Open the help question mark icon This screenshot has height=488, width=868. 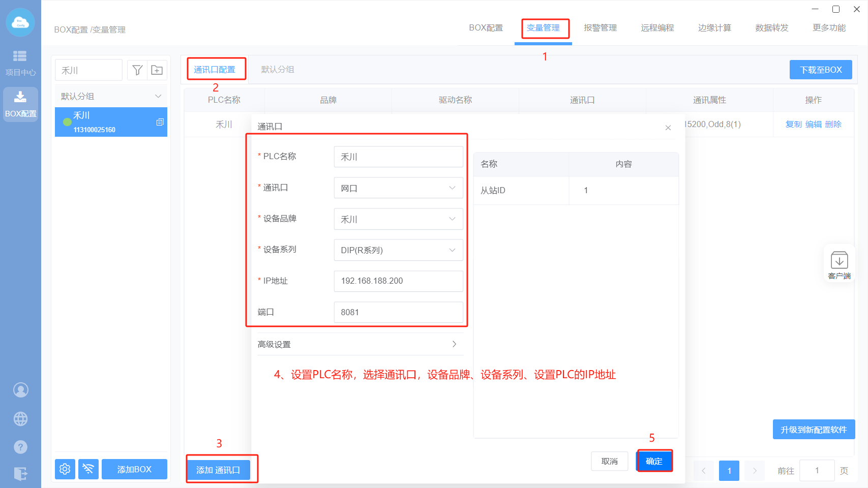click(20, 447)
